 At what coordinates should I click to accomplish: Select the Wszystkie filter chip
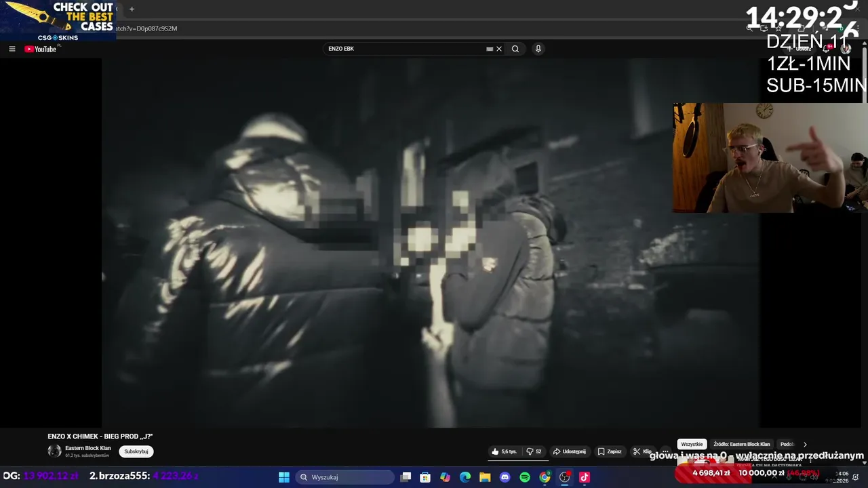[692, 445]
